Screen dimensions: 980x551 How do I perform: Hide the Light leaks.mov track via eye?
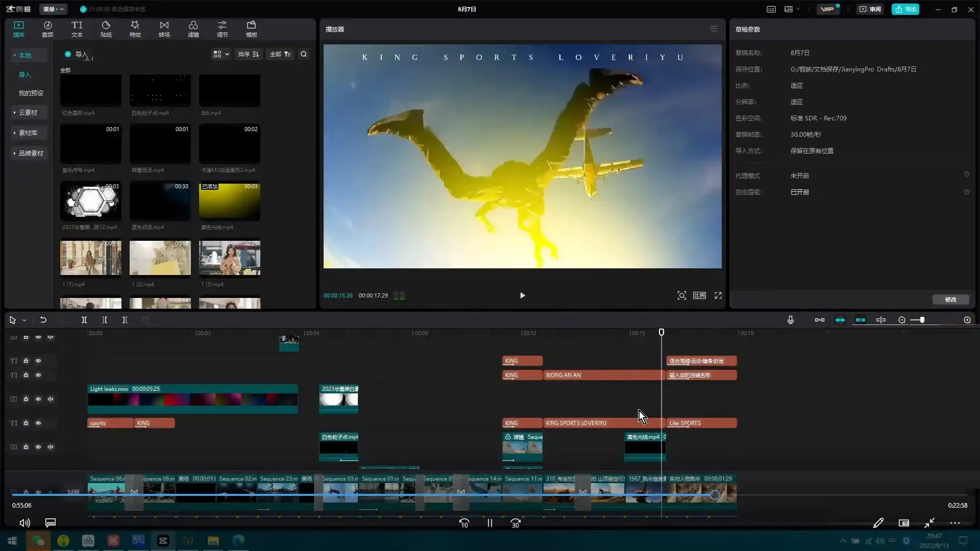coord(38,399)
